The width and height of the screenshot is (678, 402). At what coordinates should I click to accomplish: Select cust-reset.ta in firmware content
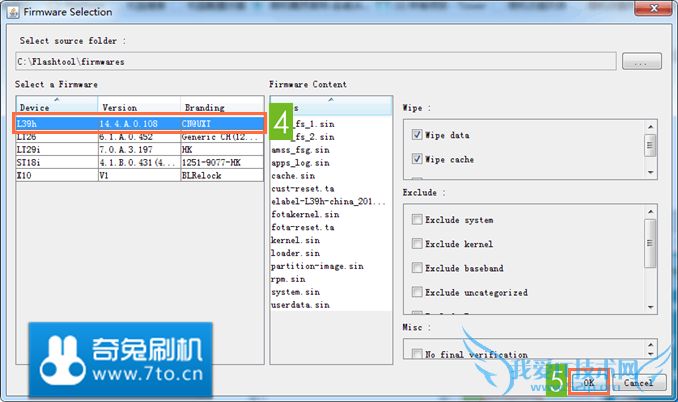click(x=303, y=189)
